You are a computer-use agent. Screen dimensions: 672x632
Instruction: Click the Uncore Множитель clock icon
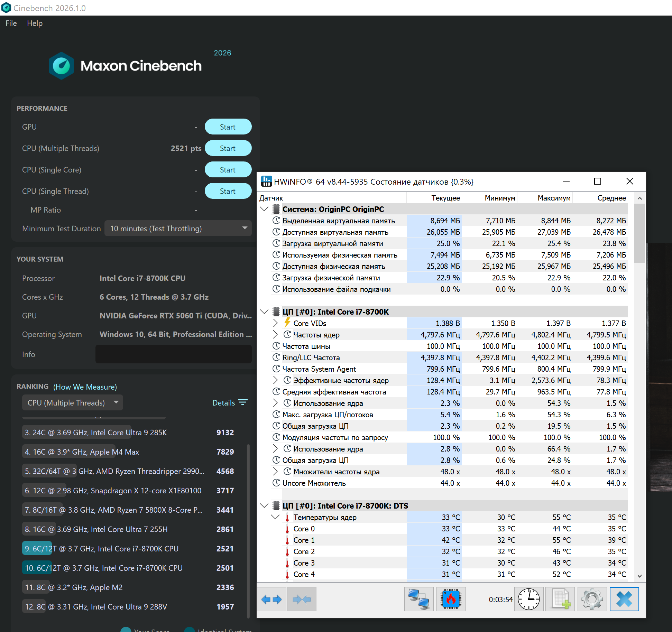pos(276,483)
